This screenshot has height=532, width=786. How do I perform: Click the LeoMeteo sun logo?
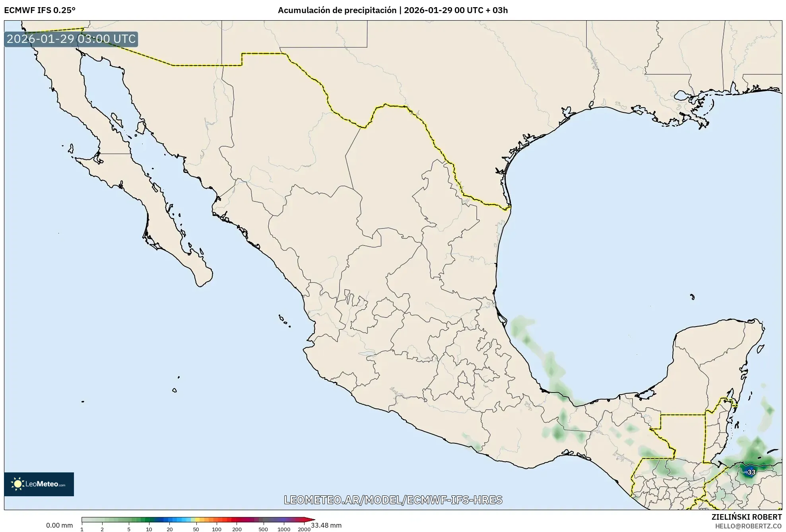[x=18, y=484]
